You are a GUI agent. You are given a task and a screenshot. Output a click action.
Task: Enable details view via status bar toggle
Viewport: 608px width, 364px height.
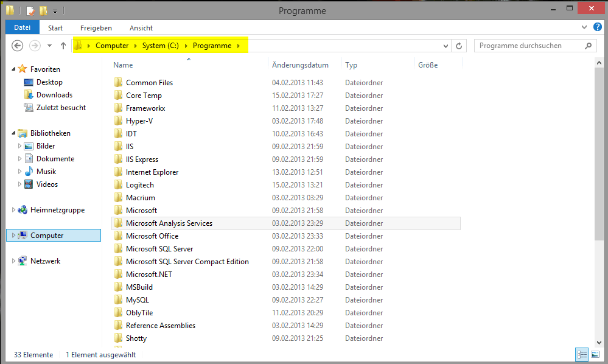tap(582, 354)
